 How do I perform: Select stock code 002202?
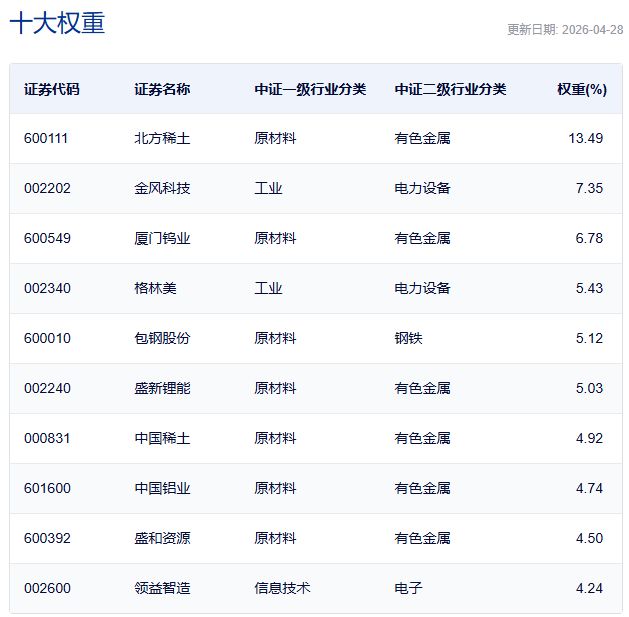(x=47, y=188)
